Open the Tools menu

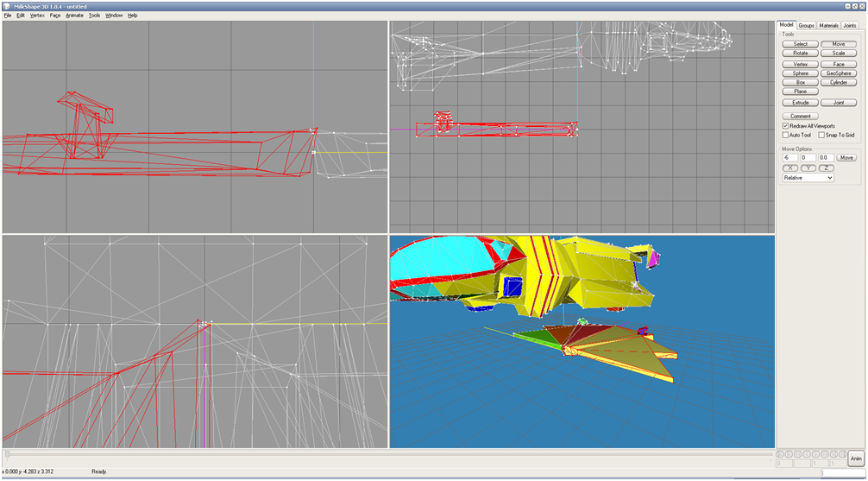[x=95, y=16]
